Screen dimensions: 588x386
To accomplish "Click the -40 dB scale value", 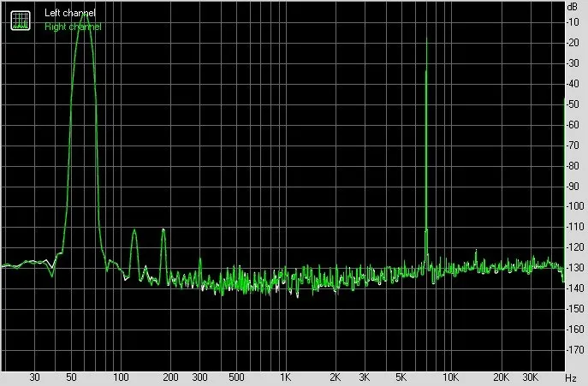I will (573, 84).
